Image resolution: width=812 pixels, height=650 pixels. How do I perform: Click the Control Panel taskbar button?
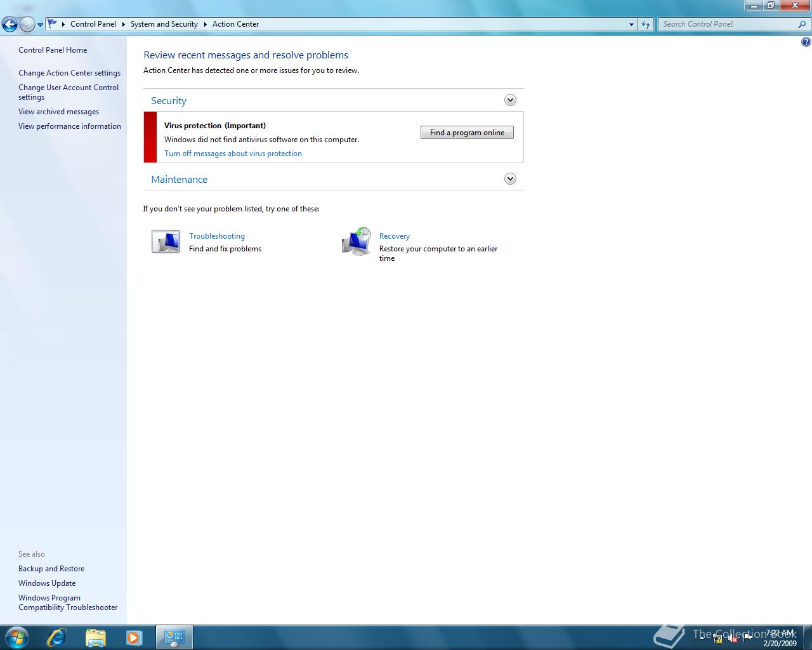(174, 637)
